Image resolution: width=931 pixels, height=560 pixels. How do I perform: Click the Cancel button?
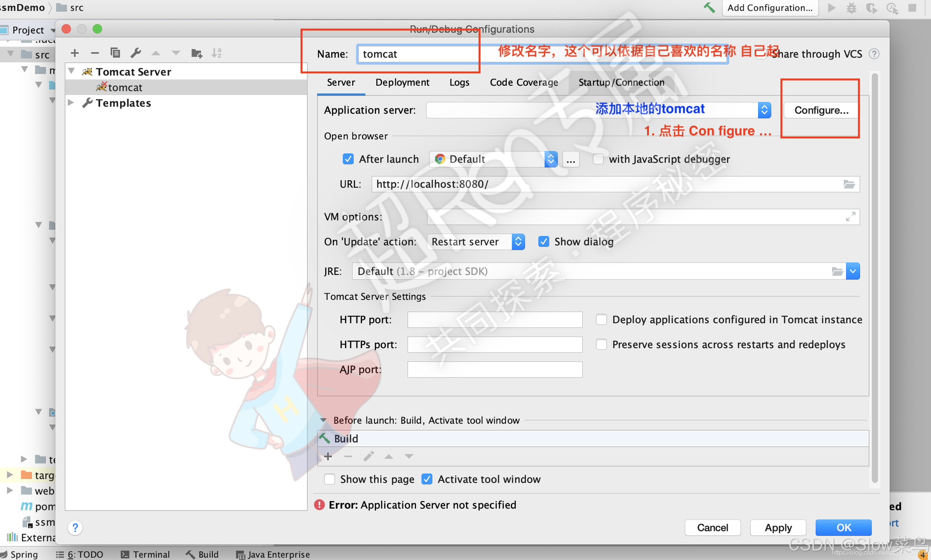(712, 528)
